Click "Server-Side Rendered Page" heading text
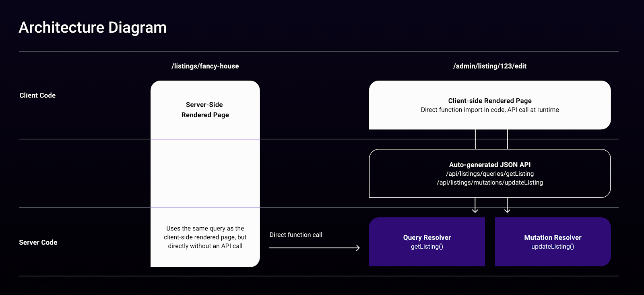This screenshot has height=295, width=644. 205,110
